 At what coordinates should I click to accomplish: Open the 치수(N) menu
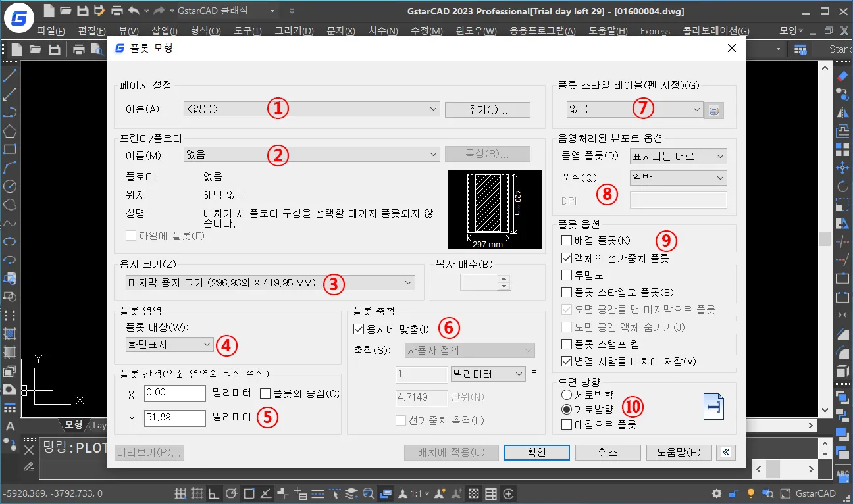point(383,31)
